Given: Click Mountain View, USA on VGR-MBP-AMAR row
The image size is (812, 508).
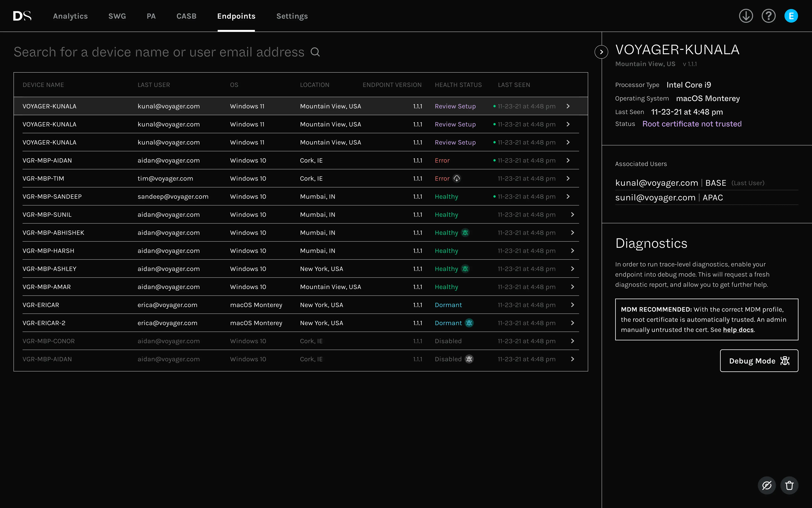Looking at the screenshot, I should (330, 287).
